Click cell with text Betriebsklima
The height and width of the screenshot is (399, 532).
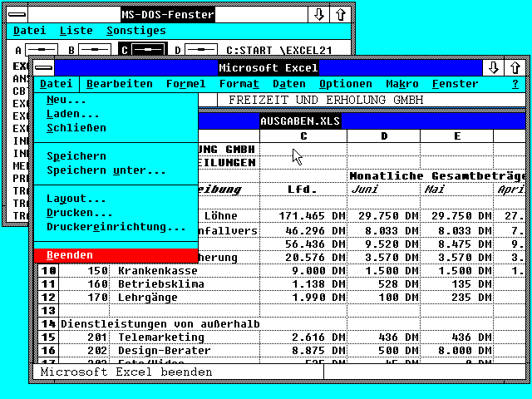(x=185, y=284)
